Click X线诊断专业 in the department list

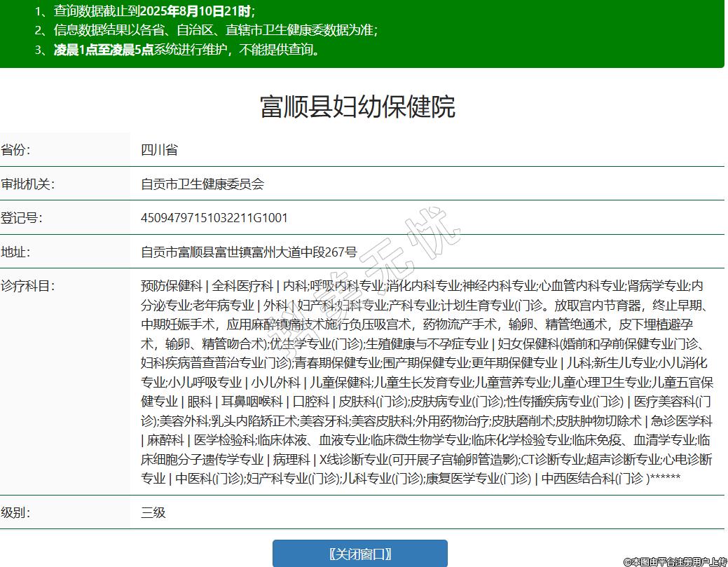coord(355,460)
